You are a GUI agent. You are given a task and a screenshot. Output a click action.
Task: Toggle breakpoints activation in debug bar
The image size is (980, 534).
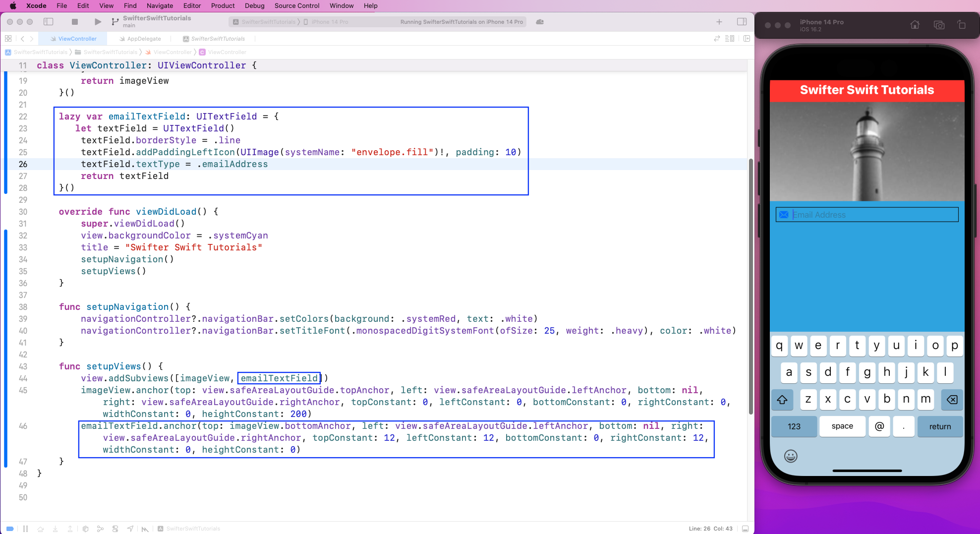10,529
